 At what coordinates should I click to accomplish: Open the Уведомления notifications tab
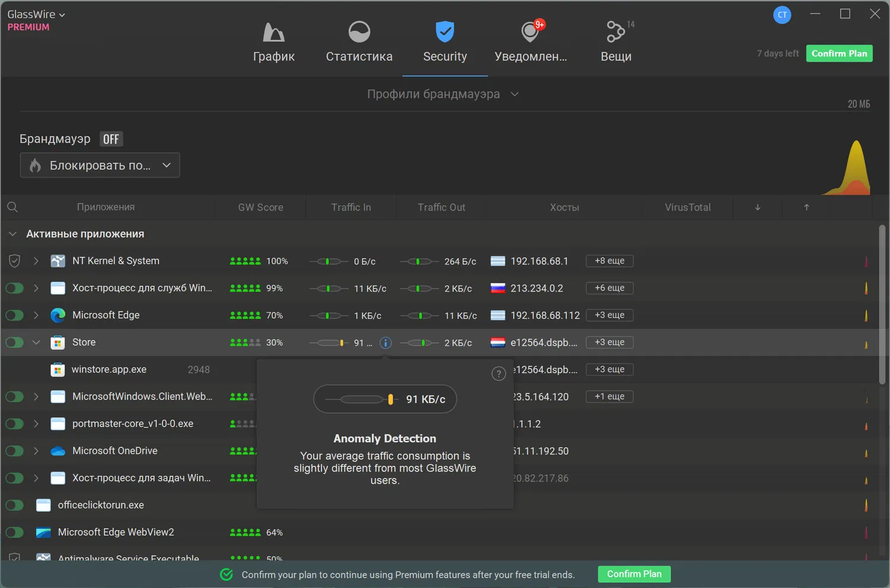tap(530, 43)
